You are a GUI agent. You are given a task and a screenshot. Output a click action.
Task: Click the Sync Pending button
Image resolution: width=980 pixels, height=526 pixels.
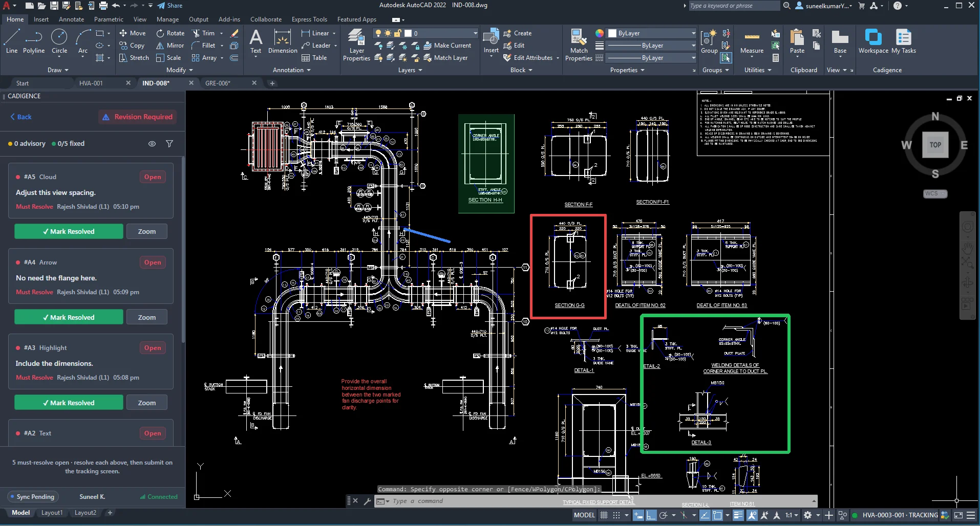(x=32, y=497)
